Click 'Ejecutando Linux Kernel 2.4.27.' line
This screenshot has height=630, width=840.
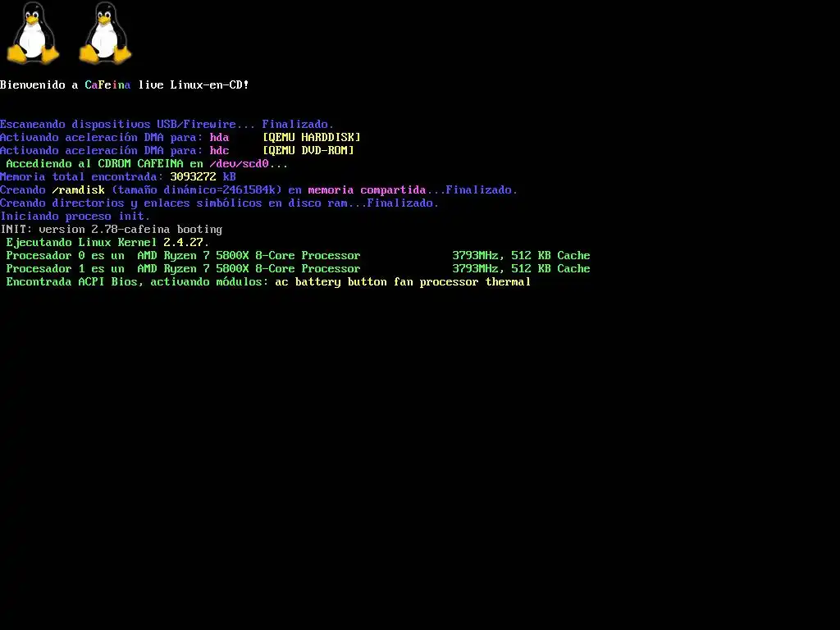click(x=107, y=242)
